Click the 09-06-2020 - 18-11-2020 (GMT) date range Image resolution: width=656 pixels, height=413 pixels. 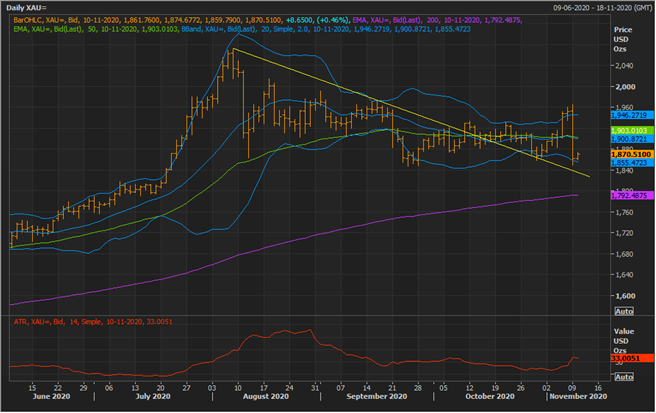(x=602, y=8)
